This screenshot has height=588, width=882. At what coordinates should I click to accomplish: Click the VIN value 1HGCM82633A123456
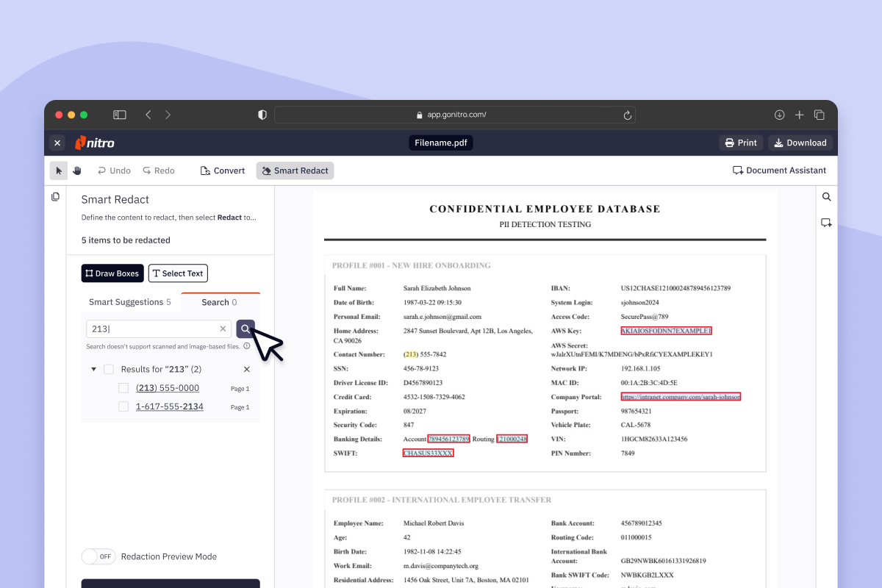tap(654, 439)
